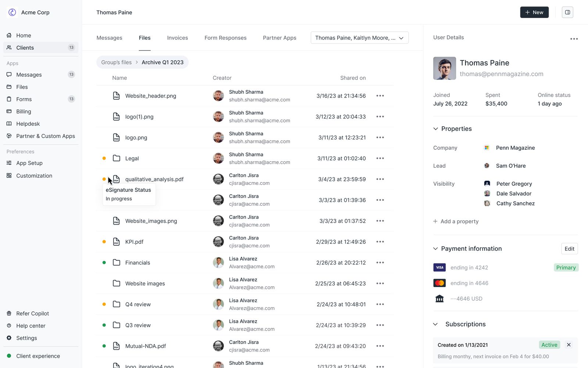Open the Billing section
This screenshot has height=368, width=588.
click(23, 111)
